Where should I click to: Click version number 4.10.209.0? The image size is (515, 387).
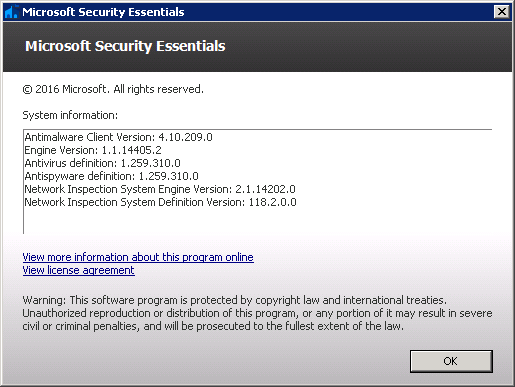click(x=185, y=137)
